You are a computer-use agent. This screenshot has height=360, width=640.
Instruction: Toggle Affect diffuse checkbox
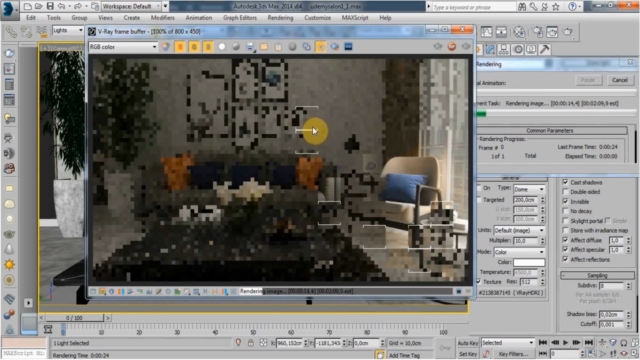tap(565, 240)
